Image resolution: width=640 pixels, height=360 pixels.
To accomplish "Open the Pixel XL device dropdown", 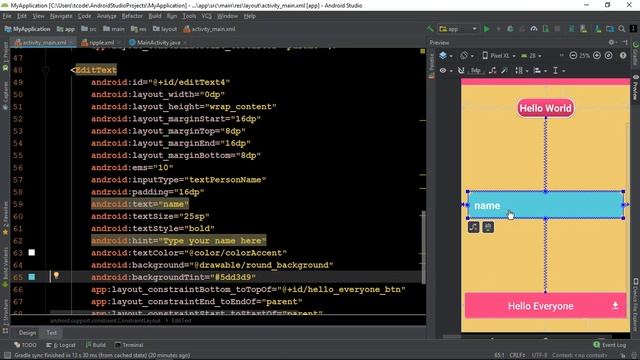I will [x=498, y=56].
